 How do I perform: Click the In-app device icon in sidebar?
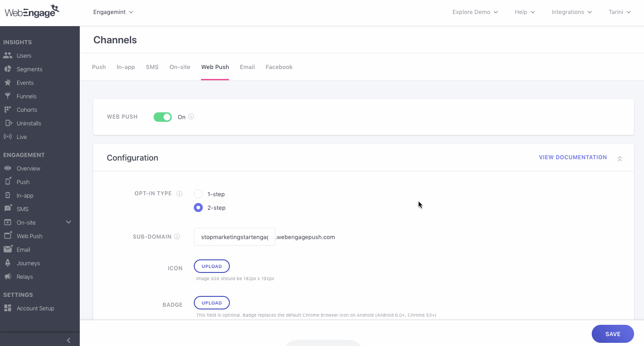(8, 195)
